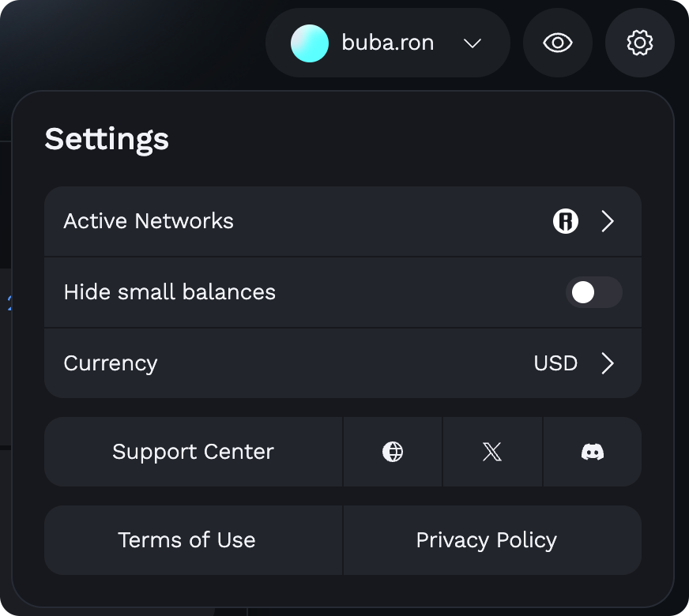Open settings with the gear icon
The width and height of the screenshot is (689, 616).
pos(639,43)
